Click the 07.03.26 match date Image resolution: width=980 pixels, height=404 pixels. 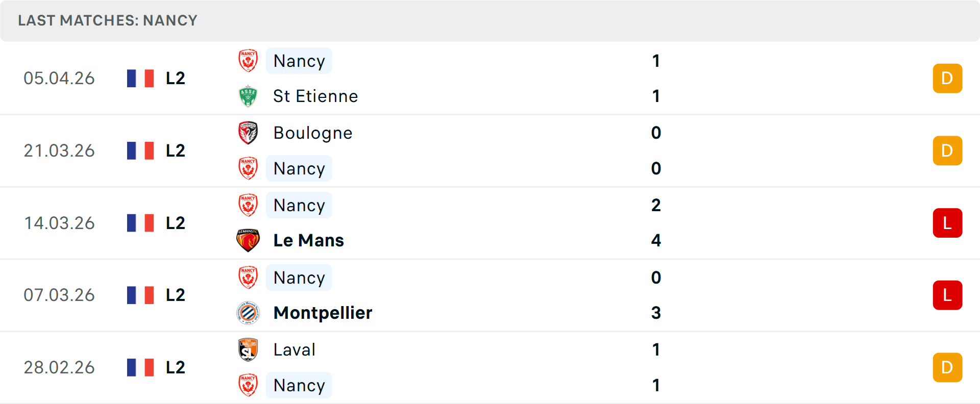click(x=59, y=295)
